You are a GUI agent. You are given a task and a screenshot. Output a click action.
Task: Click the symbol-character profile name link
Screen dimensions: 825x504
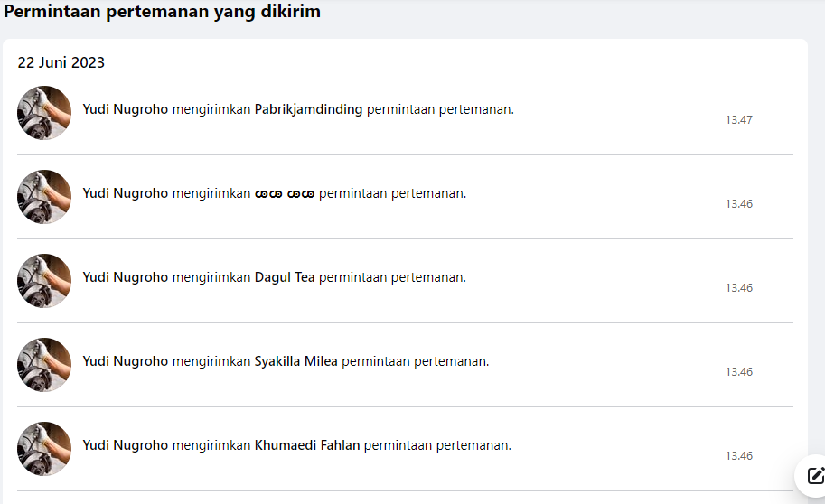[285, 193]
